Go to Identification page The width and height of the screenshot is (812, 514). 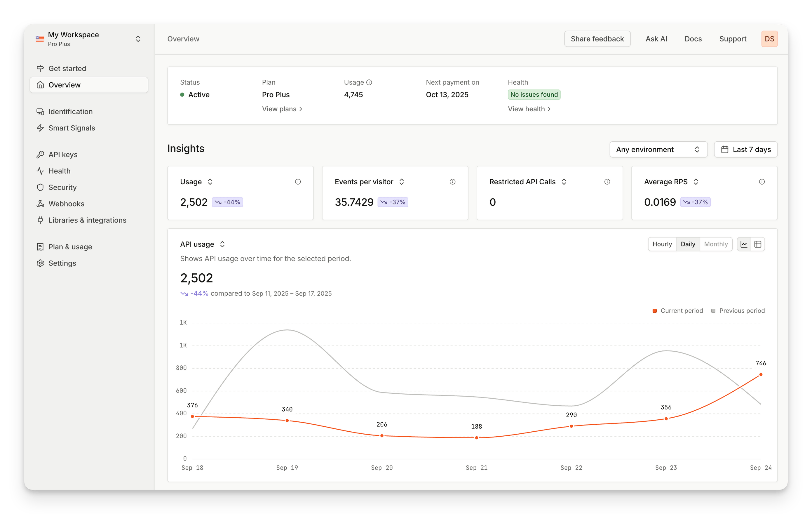[89, 112]
